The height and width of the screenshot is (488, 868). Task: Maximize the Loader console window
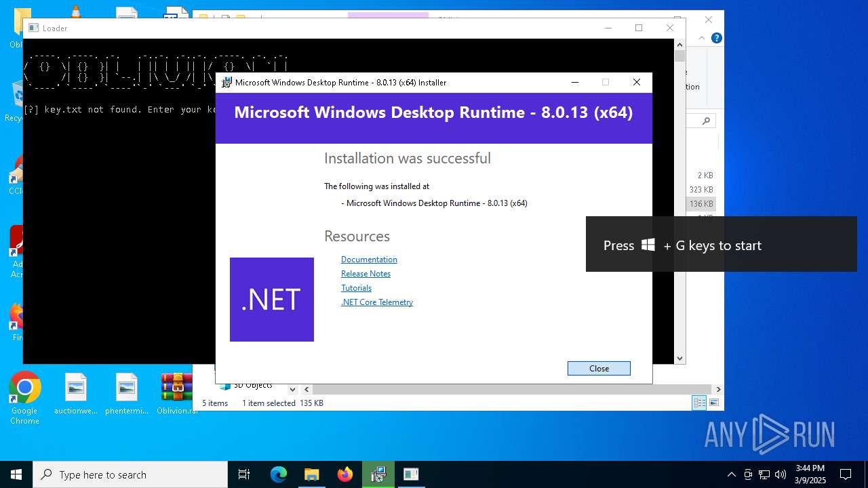click(639, 28)
